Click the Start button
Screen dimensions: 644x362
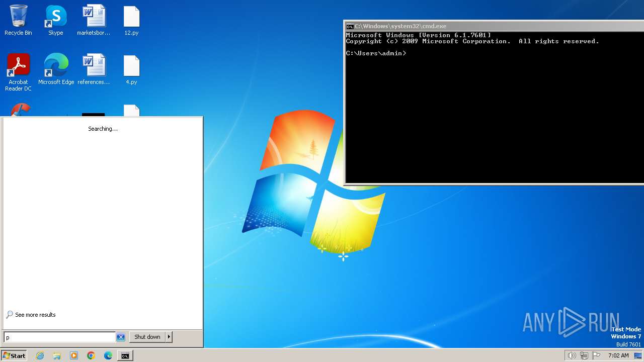pos(14,355)
